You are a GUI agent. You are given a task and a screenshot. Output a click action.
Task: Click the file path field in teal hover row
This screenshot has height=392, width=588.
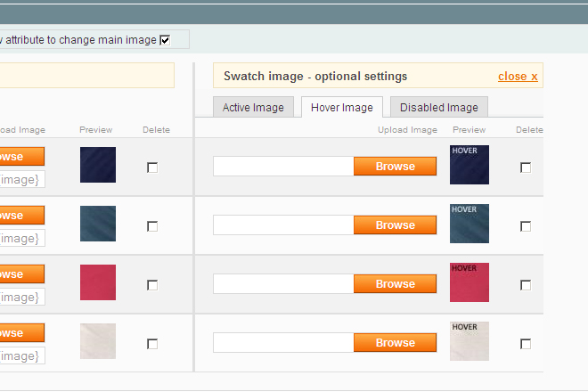[283, 225]
